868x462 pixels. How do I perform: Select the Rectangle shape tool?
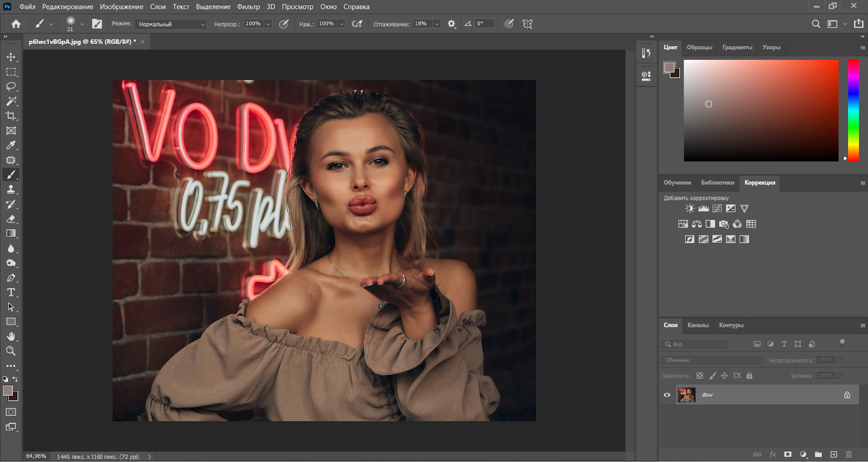[x=11, y=321]
